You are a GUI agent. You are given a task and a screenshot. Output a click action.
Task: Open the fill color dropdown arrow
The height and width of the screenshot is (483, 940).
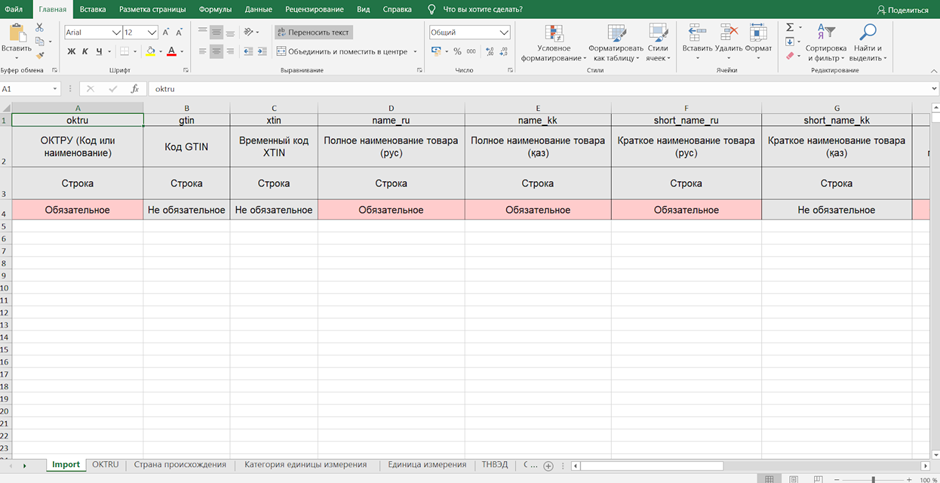coord(161,52)
